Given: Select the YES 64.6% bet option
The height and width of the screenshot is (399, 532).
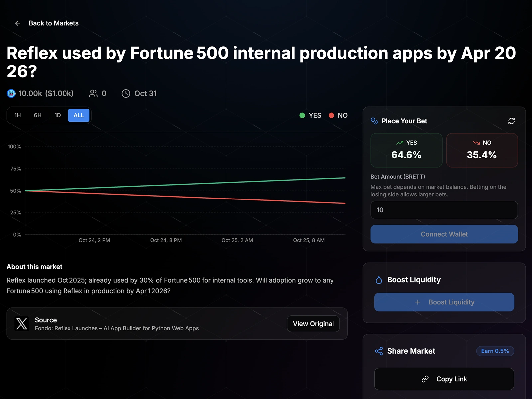Looking at the screenshot, I should click(406, 150).
